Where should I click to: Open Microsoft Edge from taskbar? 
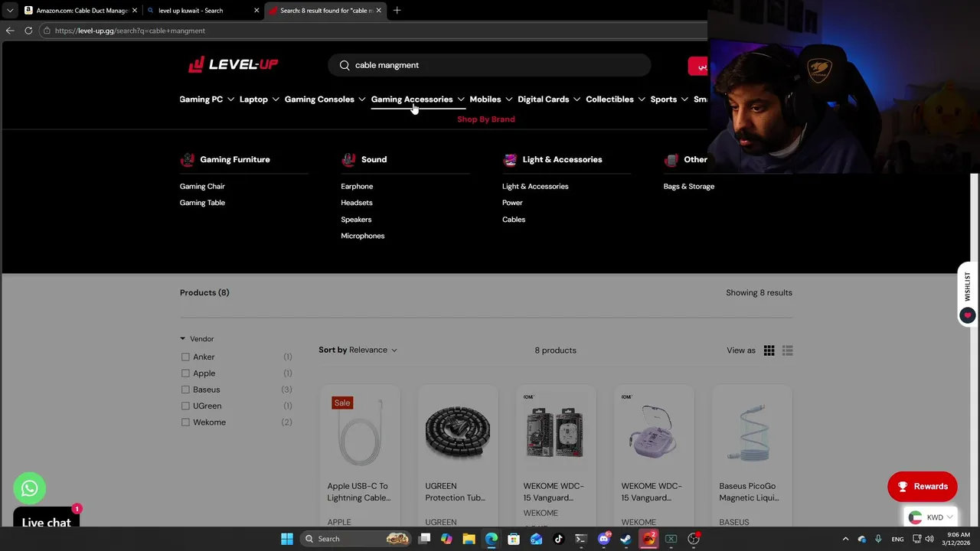point(492,539)
